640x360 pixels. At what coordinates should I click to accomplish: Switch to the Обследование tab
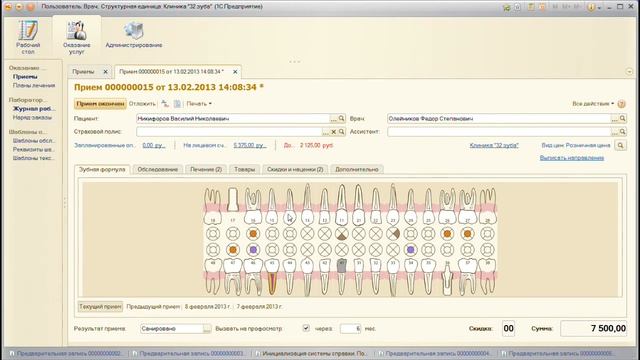(x=158, y=169)
